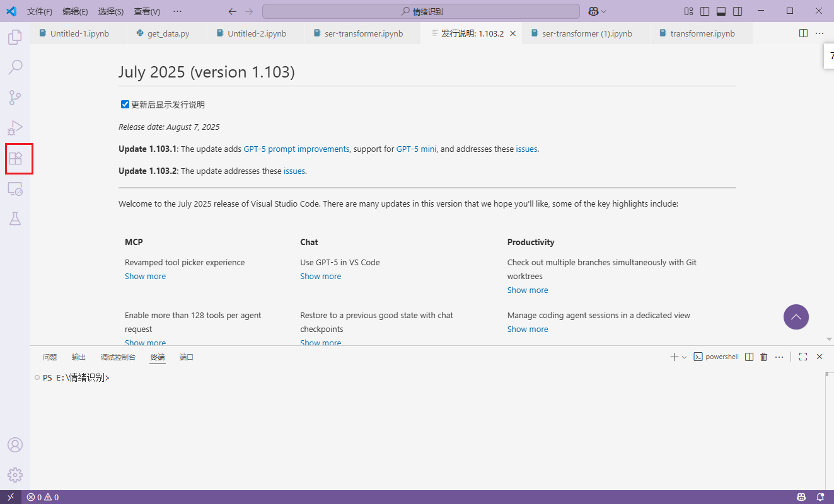Open terminal panel More Actions ellipsis
Viewport: 834px width, 504px height.
tap(779, 357)
